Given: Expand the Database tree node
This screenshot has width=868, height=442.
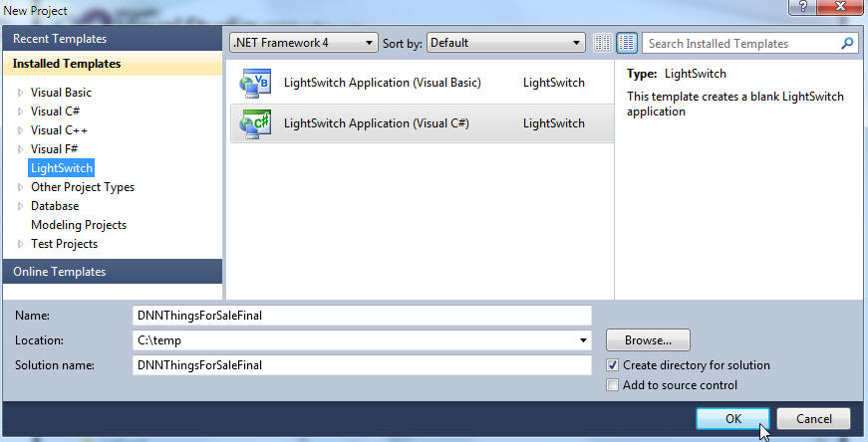Looking at the screenshot, I should (21, 206).
